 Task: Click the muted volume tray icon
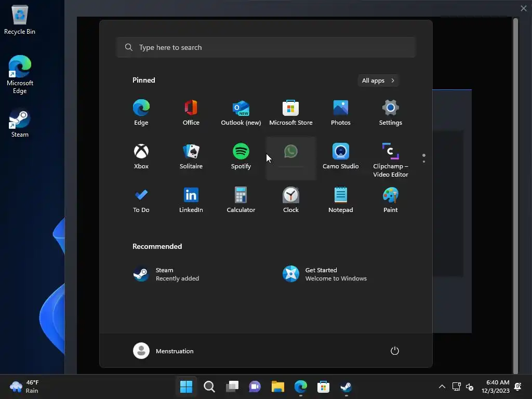coord(470,387)
